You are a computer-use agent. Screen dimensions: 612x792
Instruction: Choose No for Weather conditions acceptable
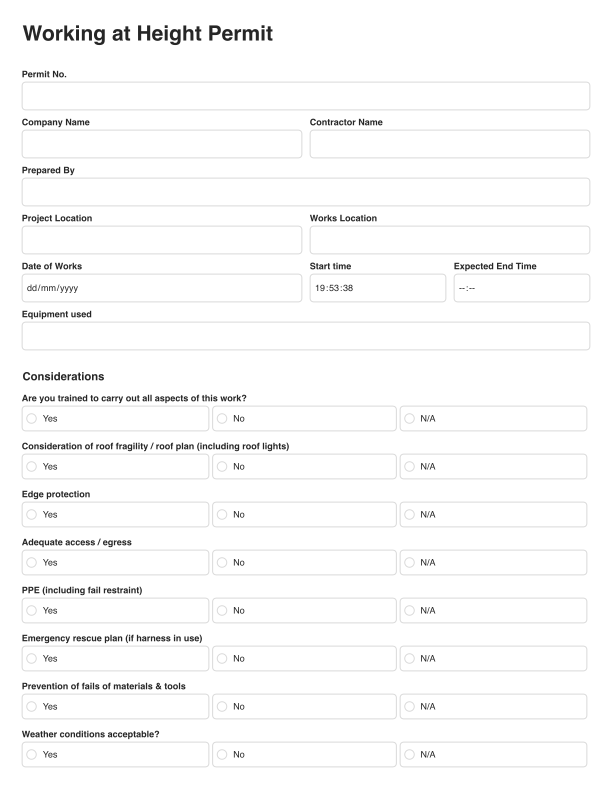point(222,754)
